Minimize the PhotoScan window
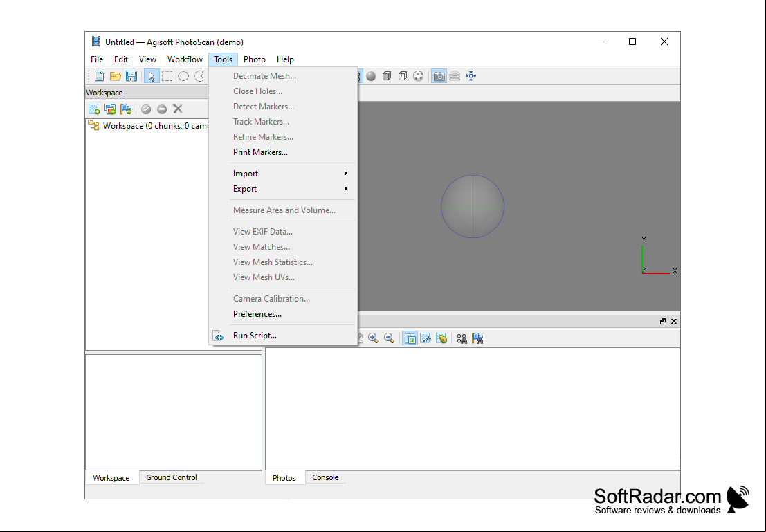The height and width of the screenshot is (532, 766). click(601, 42)
